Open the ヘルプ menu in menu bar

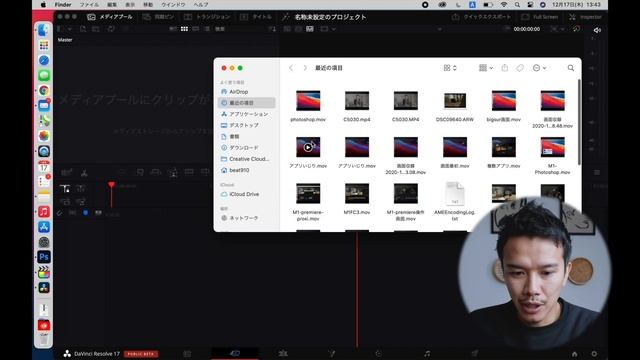click(x=200, y=4)
